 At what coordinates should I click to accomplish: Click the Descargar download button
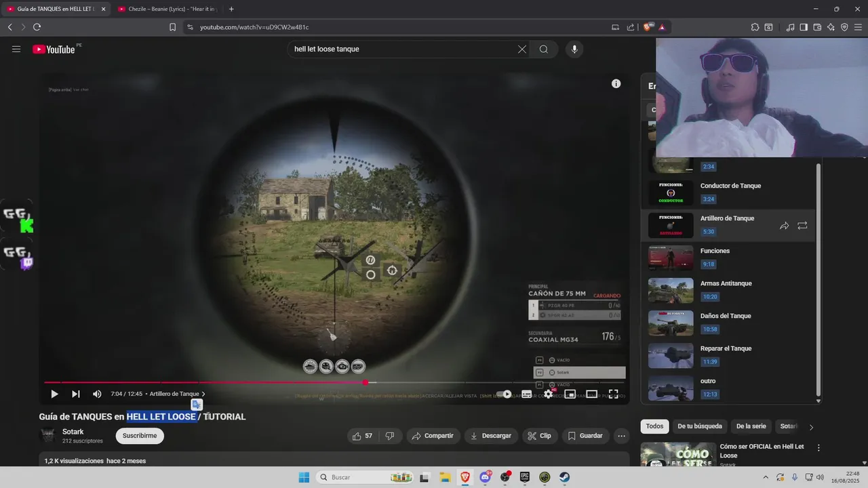pos(491,436)
